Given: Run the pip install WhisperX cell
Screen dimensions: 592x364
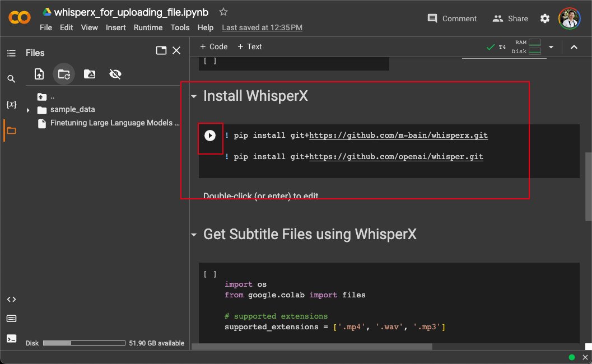Looking at the screenshot, I should [x=210, y=136].
